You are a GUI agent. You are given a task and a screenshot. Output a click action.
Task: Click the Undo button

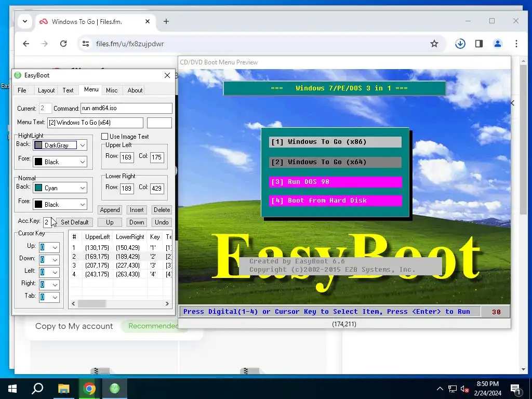(162, 222)
